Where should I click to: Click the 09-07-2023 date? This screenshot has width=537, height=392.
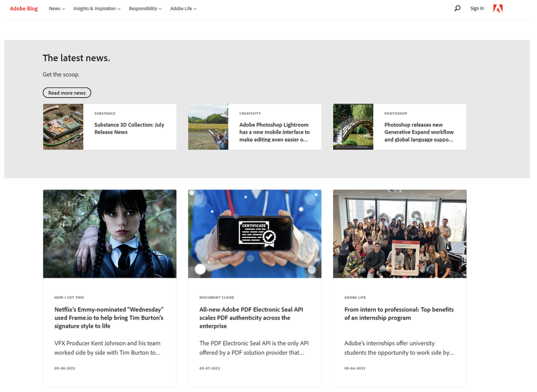(x=210, y=368)
